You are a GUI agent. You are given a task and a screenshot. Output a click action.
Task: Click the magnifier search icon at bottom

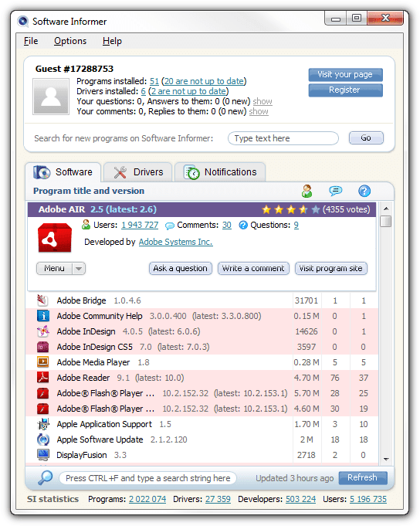46,477
